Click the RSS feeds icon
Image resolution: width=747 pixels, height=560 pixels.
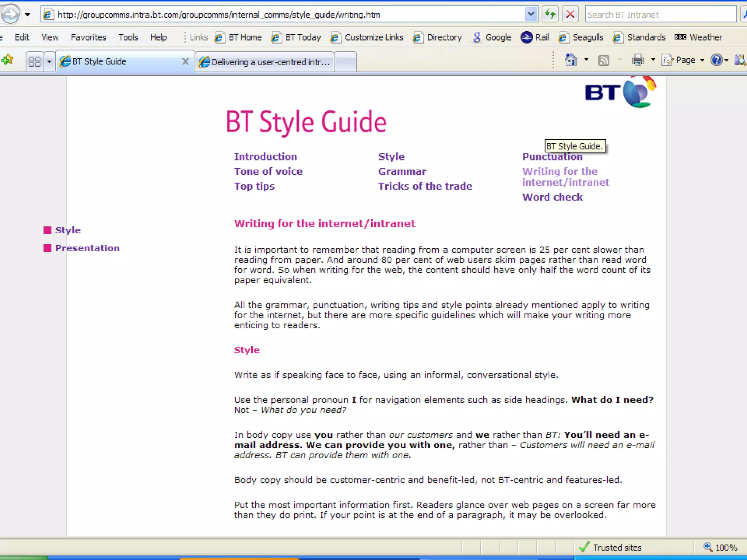(604, 60)
